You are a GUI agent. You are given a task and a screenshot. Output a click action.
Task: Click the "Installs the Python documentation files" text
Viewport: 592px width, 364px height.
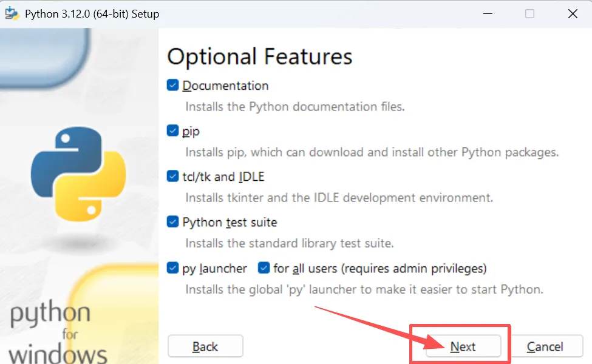click(x=294, y=106)
